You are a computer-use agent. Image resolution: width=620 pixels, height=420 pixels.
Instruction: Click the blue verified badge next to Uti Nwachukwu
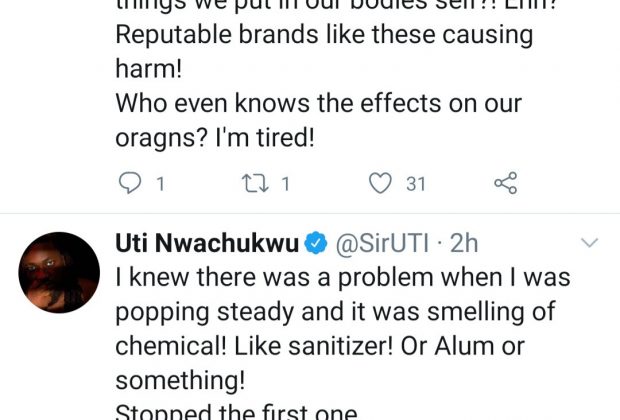[x=315, y=243]
